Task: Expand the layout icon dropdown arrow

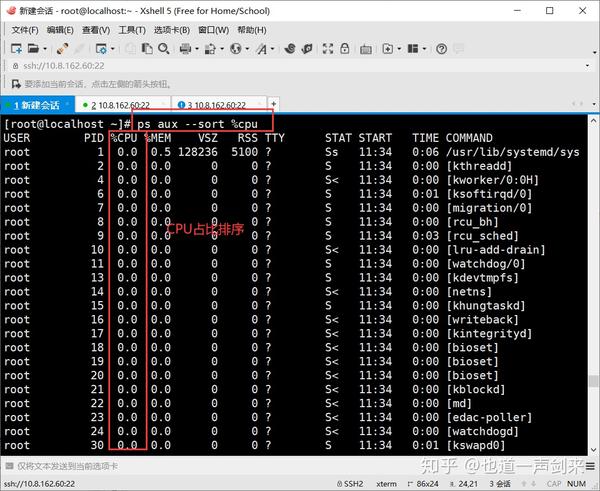Action: point(424,49)
